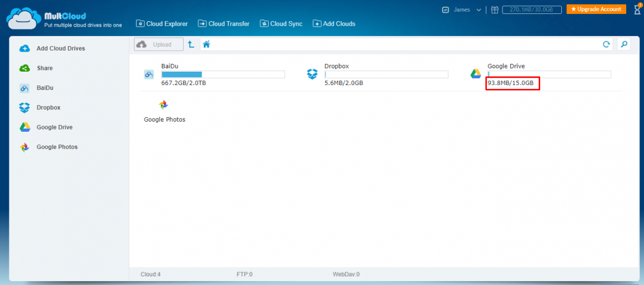
Task: Click the Dropbox storage usage bar
Action: [x=386, y=74]
